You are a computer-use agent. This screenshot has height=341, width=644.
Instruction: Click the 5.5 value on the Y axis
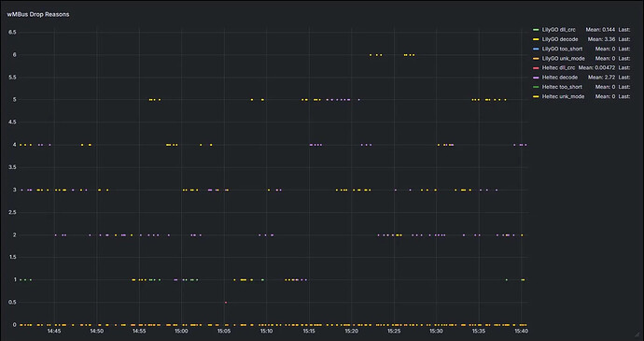(x=12, y=78)
